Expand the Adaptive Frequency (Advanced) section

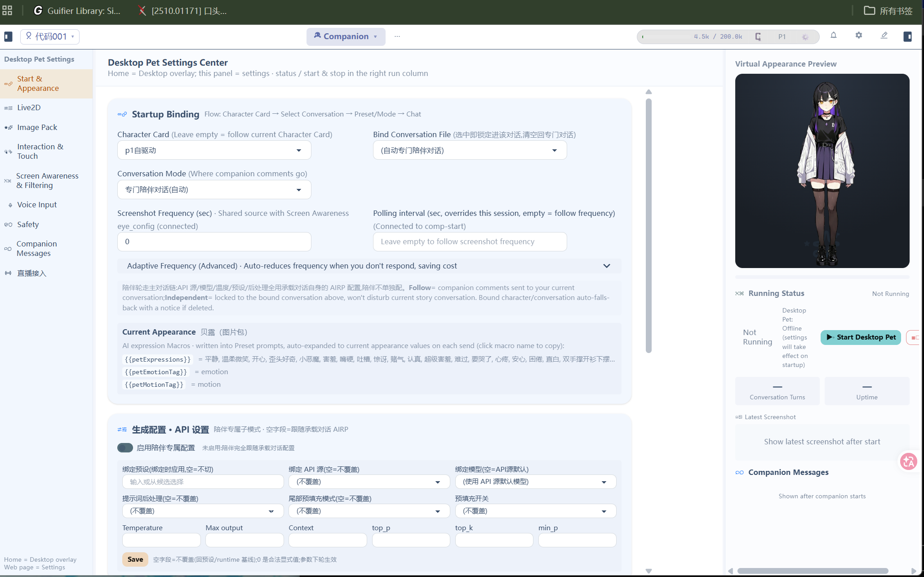tap(369, 266)
